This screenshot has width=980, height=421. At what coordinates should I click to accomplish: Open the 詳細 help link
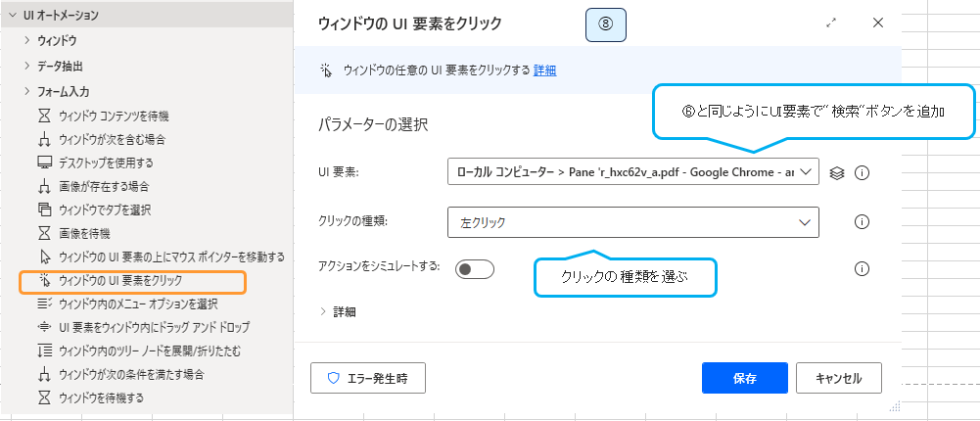(x=544, y=70)
